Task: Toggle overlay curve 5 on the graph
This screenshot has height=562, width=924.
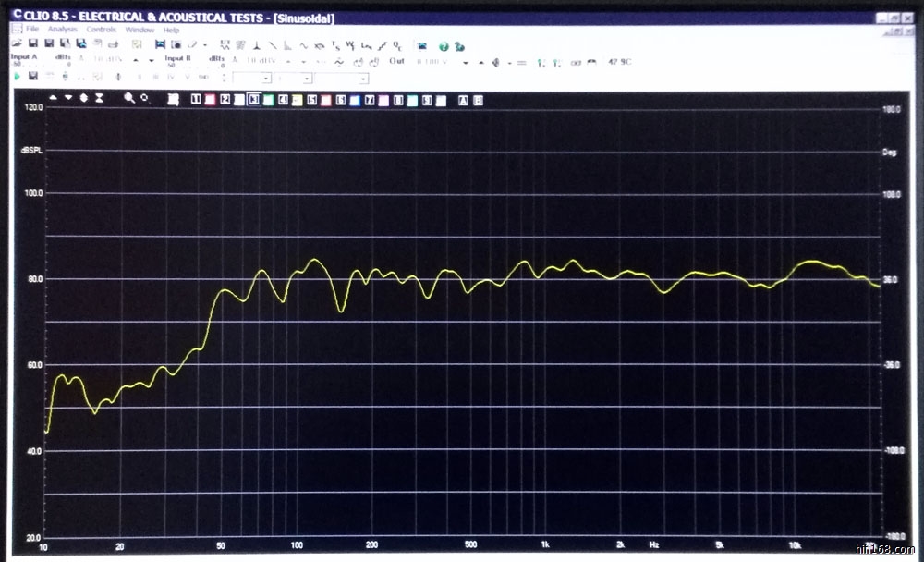Action: tap(311, 99)
